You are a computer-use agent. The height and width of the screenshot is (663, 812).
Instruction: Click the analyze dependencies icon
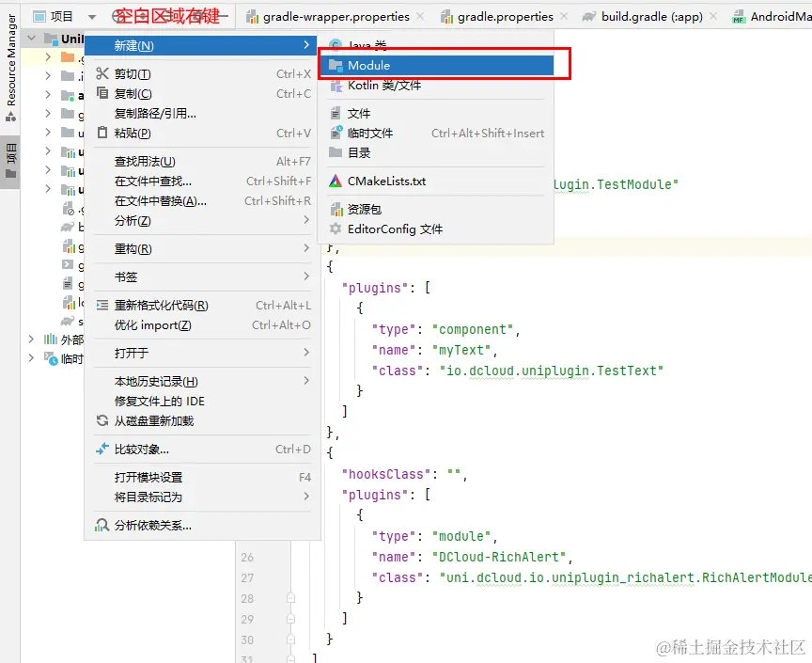[102, 525]
